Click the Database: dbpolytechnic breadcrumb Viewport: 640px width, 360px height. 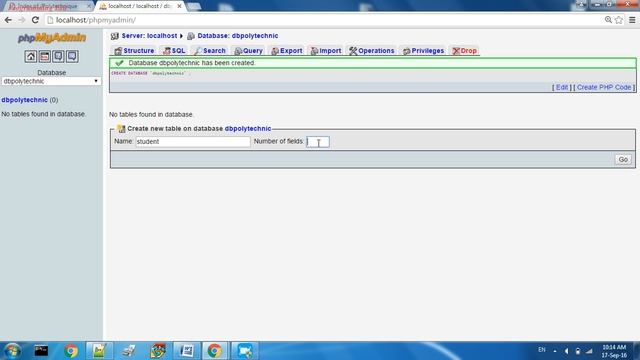tap(238, 36)
